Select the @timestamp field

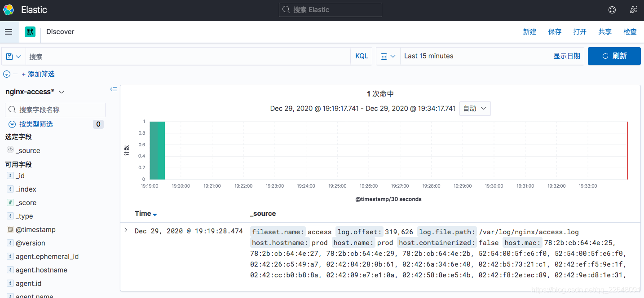35,230
